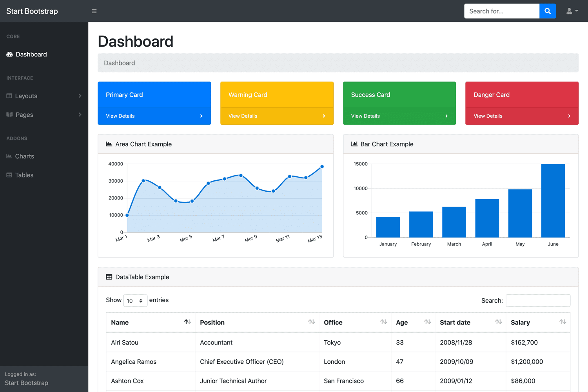
Task: Click the search magnifying glass button
Action: tap(547, 11)
